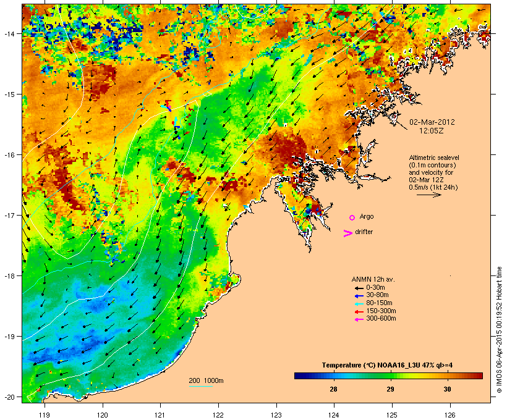Click longitude axis label 126
The width and height of the screenshot is (507, 420).
coord(450,415)
